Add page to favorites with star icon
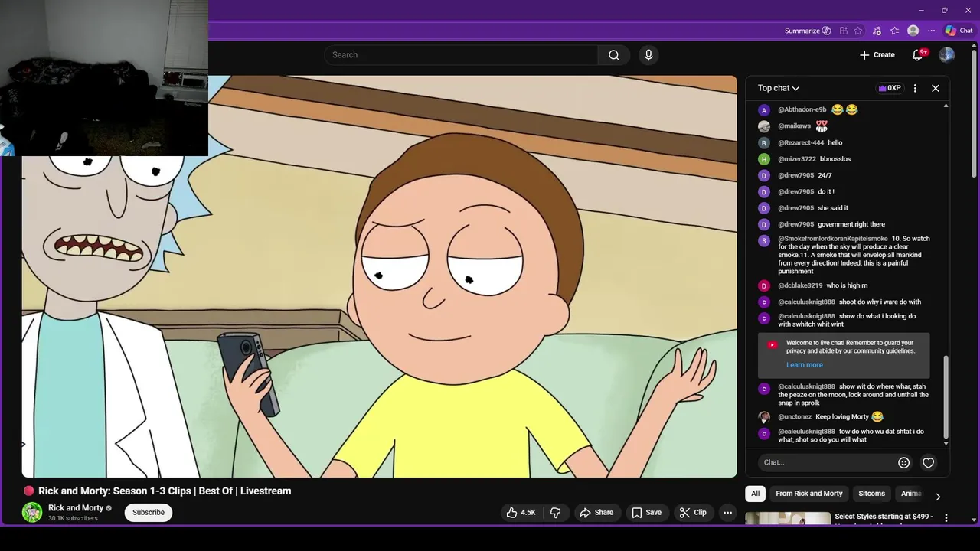980x551 pixels. coord(858,31)
